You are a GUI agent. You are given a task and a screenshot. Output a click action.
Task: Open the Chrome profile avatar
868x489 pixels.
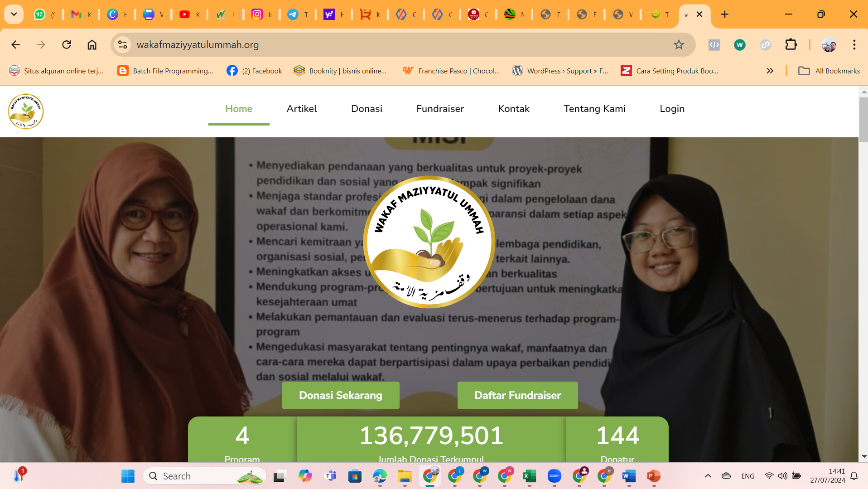[829, 44]
